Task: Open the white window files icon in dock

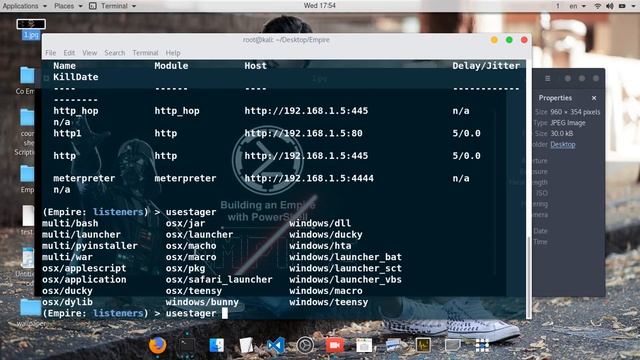Action: tap(364, 345)
